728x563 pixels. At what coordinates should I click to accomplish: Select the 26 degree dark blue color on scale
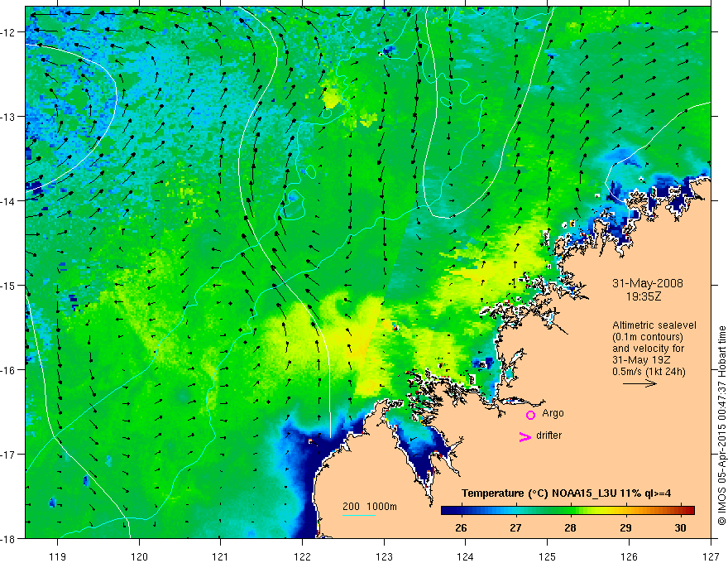pyautogui.click(x=461, y=511)
